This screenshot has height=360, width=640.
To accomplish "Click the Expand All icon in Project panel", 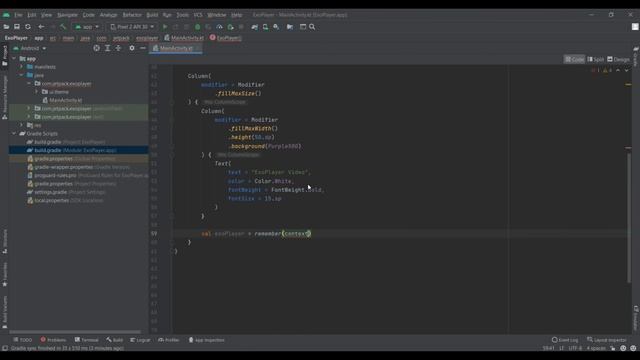I will point(107,48).
